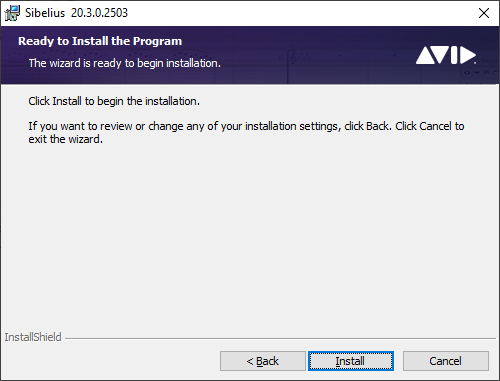
Task: Click the triangle play shape in Avid logo
Action: pos(467,55)
